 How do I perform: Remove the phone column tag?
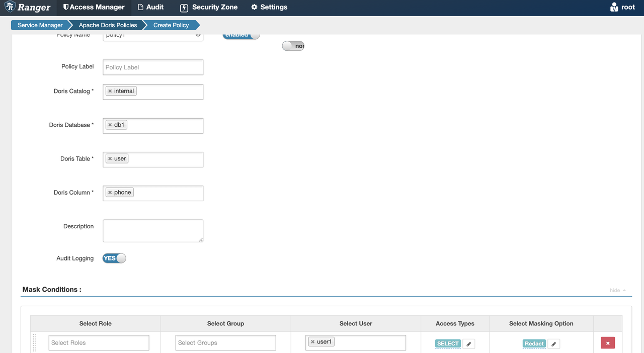click(110, 192)
